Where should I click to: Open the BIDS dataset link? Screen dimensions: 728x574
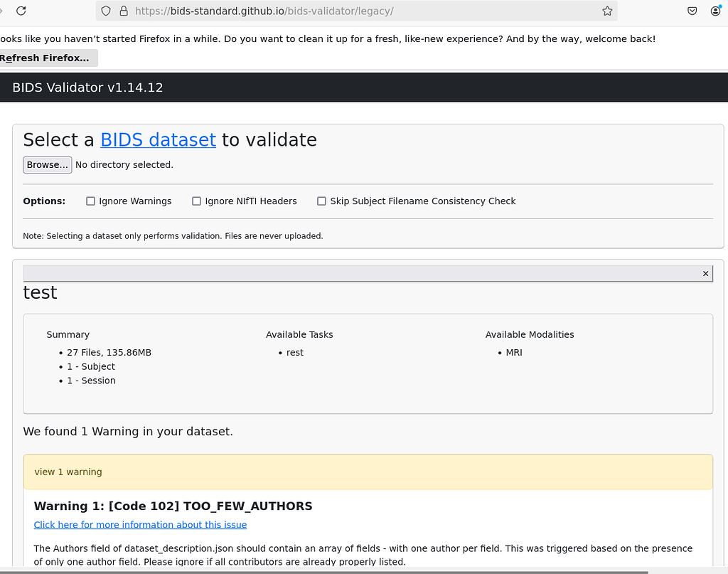[158, 139]
